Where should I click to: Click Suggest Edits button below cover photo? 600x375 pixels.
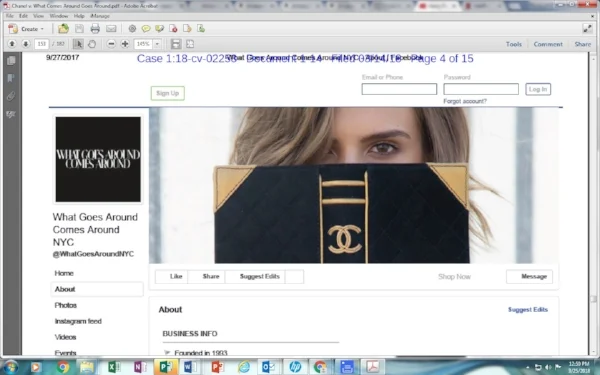click(255, 276)
